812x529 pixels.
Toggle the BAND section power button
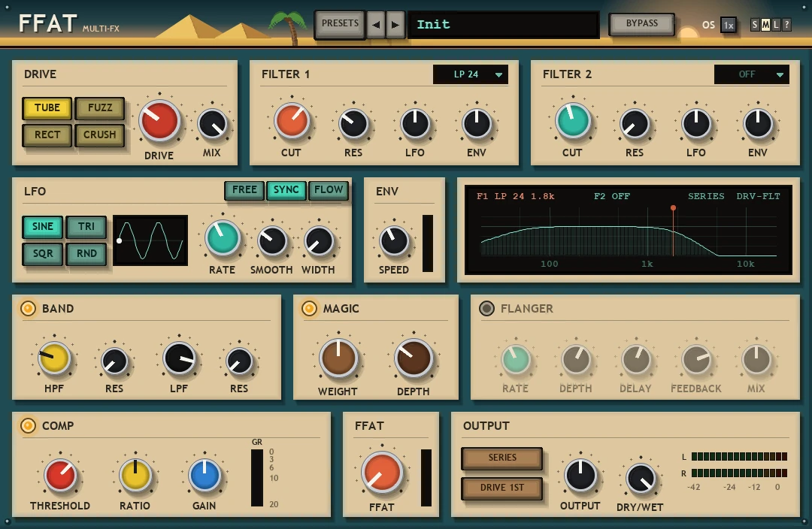pos(28,309)
